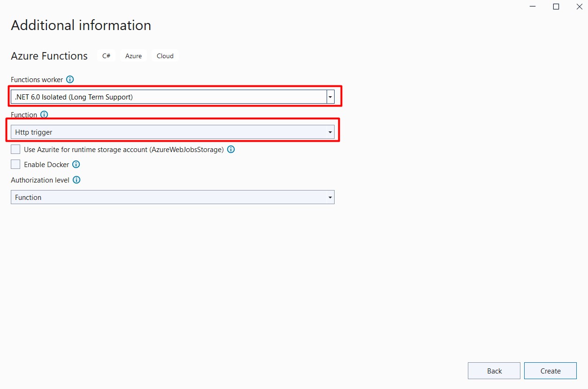Click the C# tag
588x389 pixels.
[x=107, y=56]
